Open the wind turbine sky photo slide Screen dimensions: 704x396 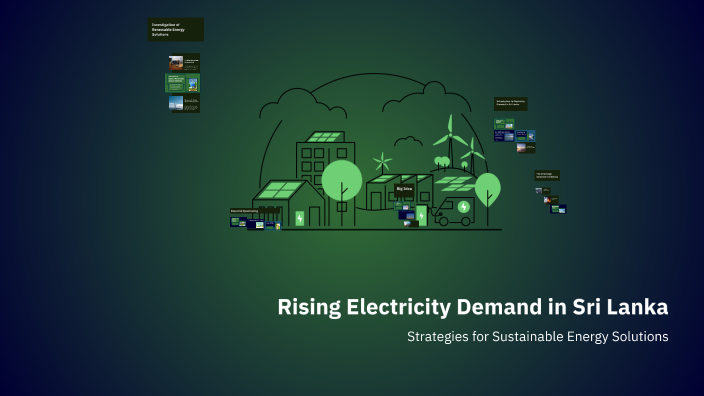click(184, 104)
